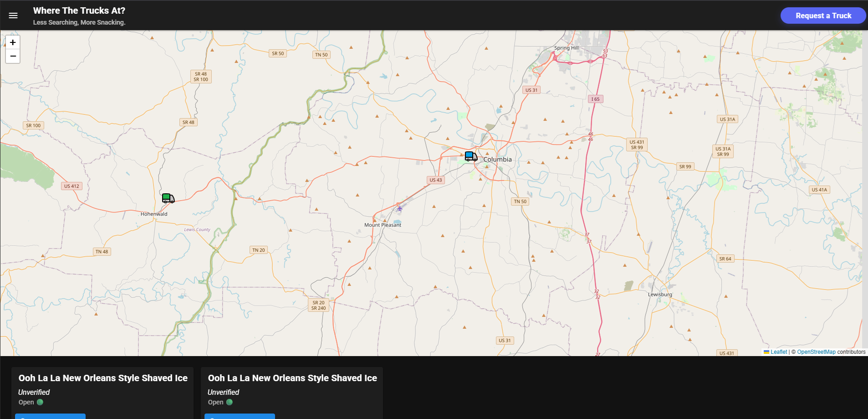Image resolution: width=868 pixels, height=419 pixels.
Task: Click the Where The Trucks At? title
Action: [79, 10]
